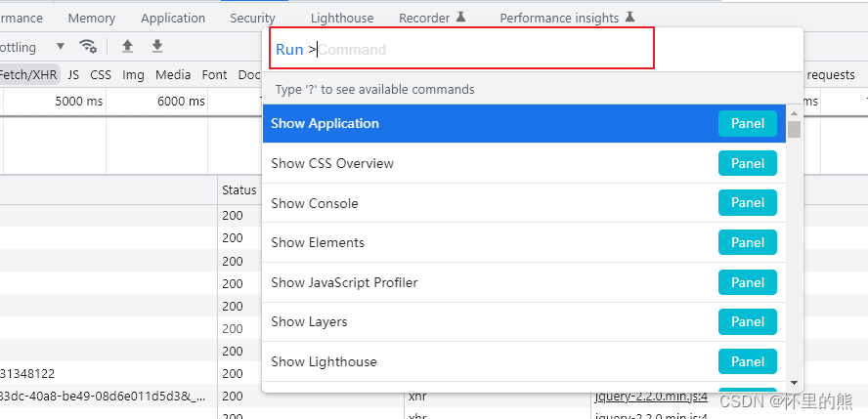
Task: Click Panel badge beside Show JavaScript Profiler
Action: coord(748,282)
